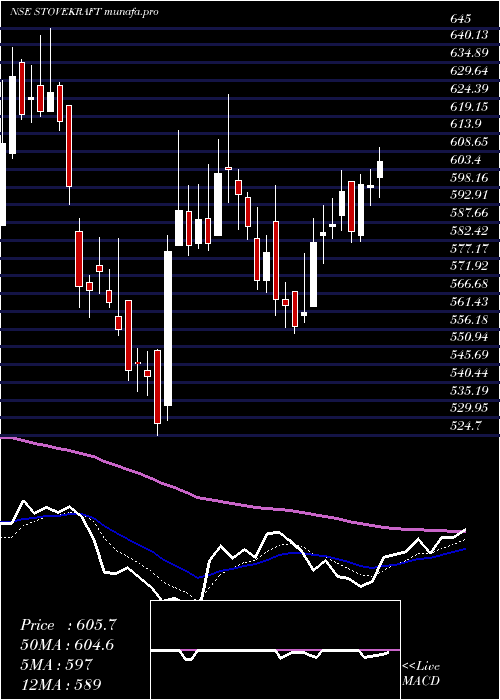Click the 571.92 price axis label
The image size is (500, 700).
[x=469, y=266]
